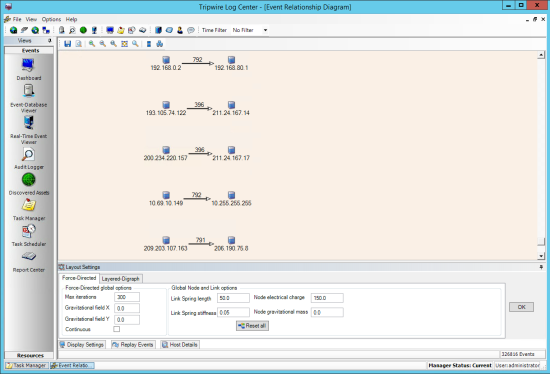Viewport: 550px width, 374px height.
Task: Select node 193.105.74.122 in diagram
Action: click(166, 109)
